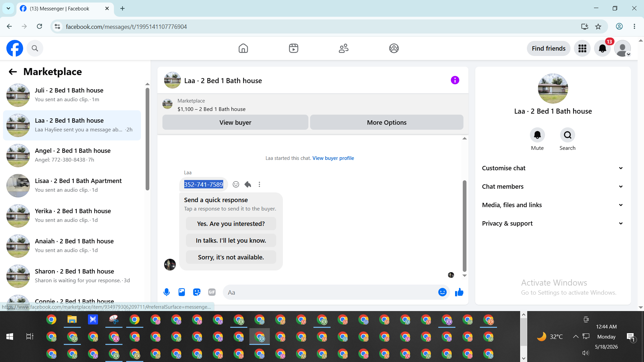Open the Groups icon in top navigation

tap(394, 48)
